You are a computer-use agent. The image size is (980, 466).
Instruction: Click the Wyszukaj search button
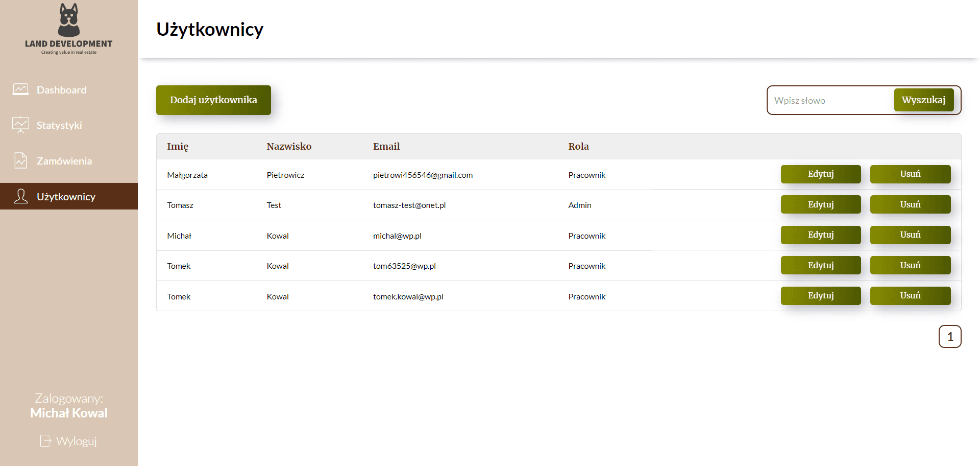[924, 100]
